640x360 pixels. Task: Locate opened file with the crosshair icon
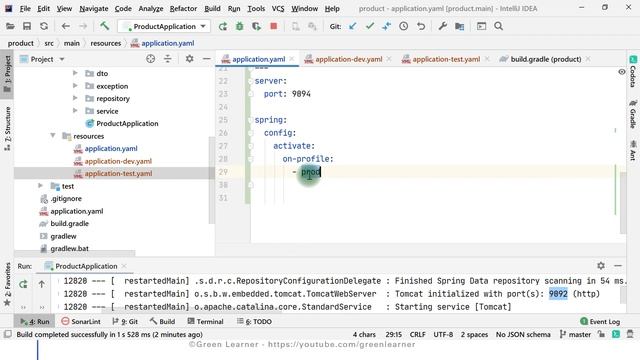click(x=151, y=59)
